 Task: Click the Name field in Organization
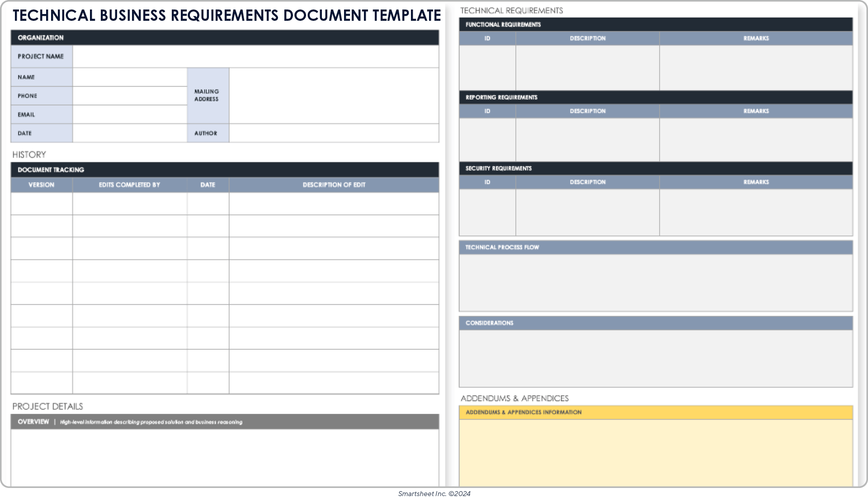tap(130, 77)
